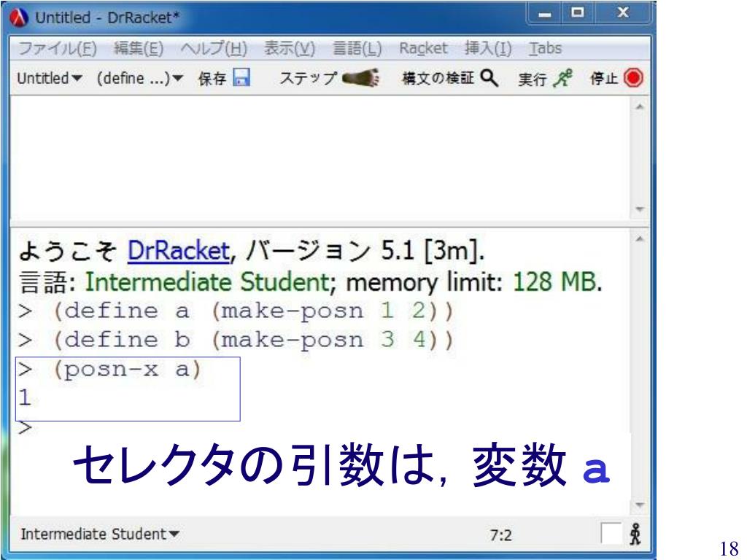Click the Intermediate Student language text in welcome line
This screenshot has height=560, width=747.
click(x=207, y=281)
